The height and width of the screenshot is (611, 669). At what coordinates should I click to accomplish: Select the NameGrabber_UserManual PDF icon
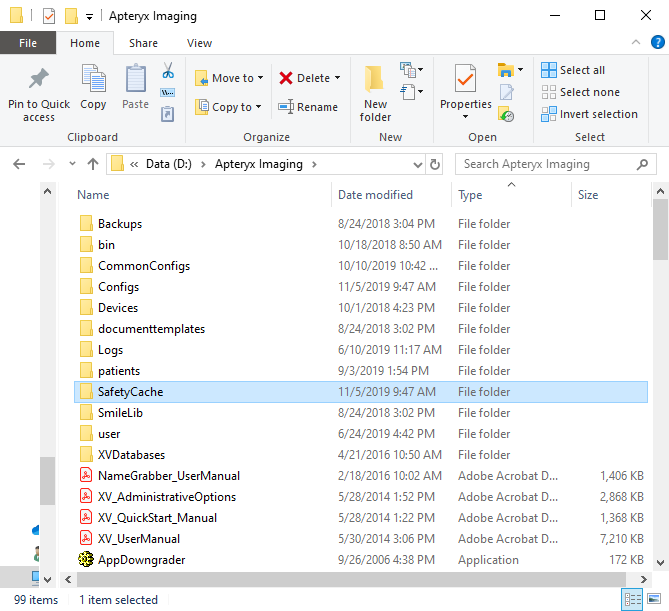pyautogui.click(x=86, y=475)
